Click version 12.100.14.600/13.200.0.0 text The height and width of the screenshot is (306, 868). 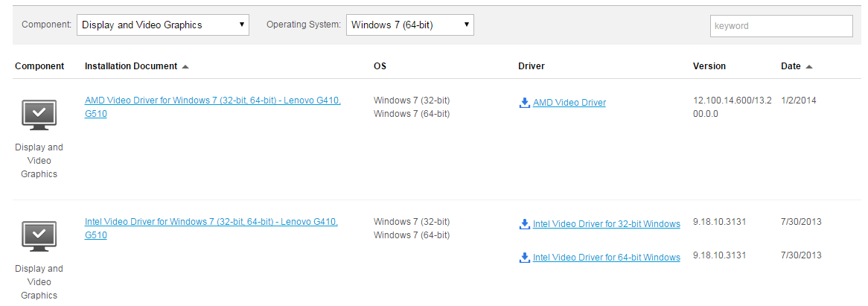[x=733, y=107]
